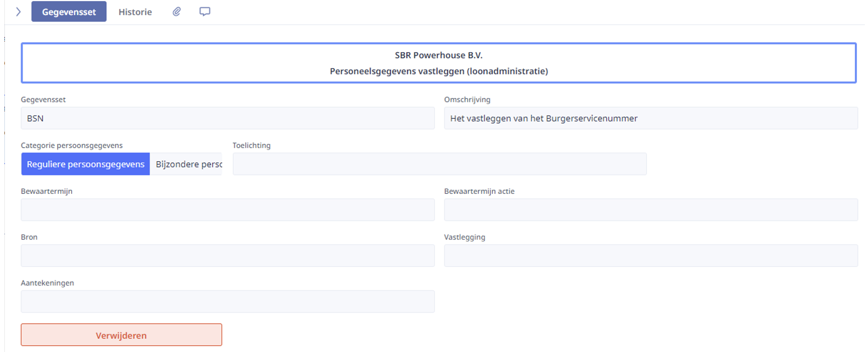This screenshot has height=352, width=868.
Task: Open the attachments paperclip icon
Action: [x=177, y=12]
